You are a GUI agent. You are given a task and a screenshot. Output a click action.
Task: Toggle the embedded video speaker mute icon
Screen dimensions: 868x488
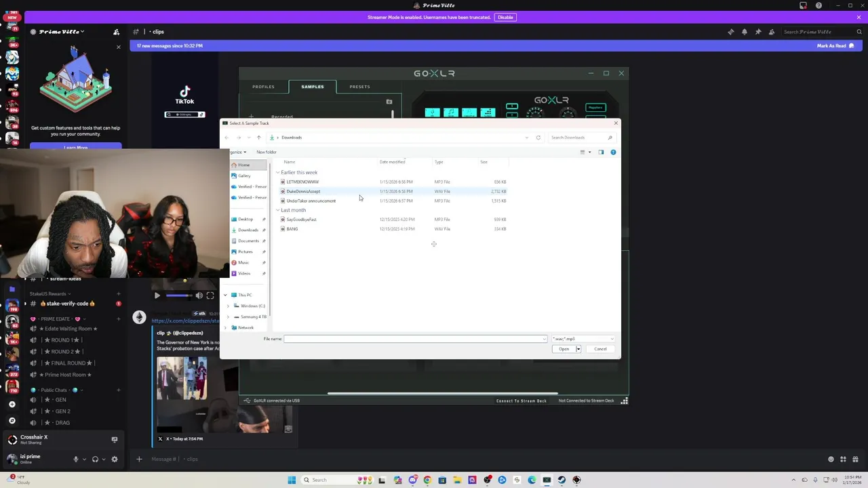(x=199, y=296)
